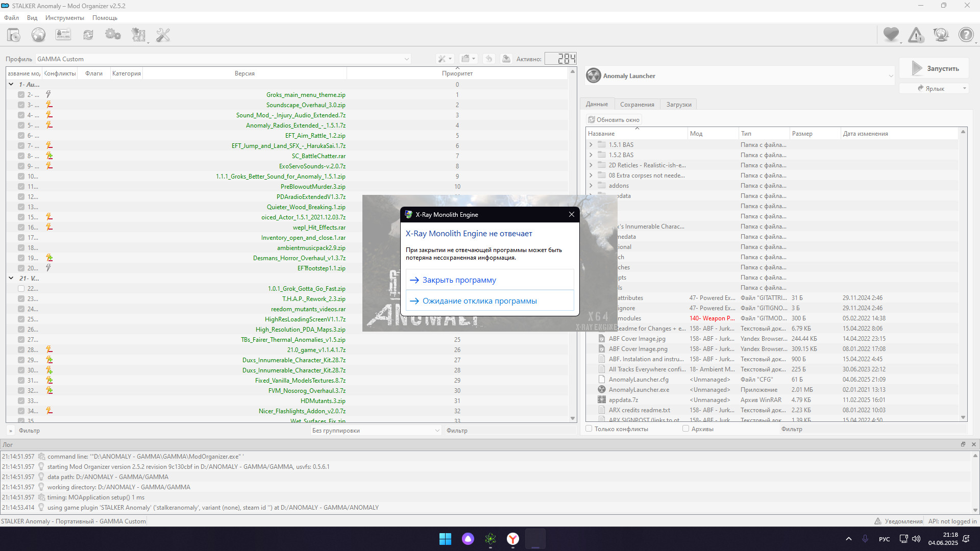
Task: Toggle checkbox for Soundscape_Overhaul_3.0.zip mod
Action: (21, 105)
